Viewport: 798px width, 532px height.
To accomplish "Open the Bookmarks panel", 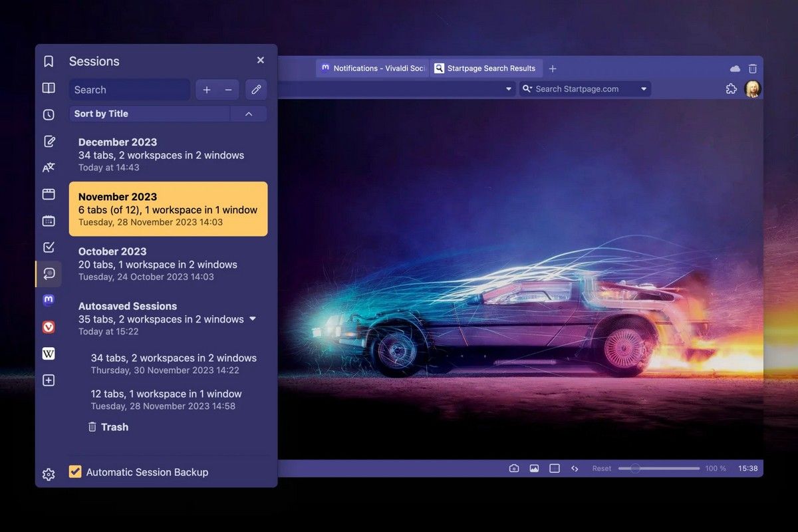I will click(x=48, y=61).
